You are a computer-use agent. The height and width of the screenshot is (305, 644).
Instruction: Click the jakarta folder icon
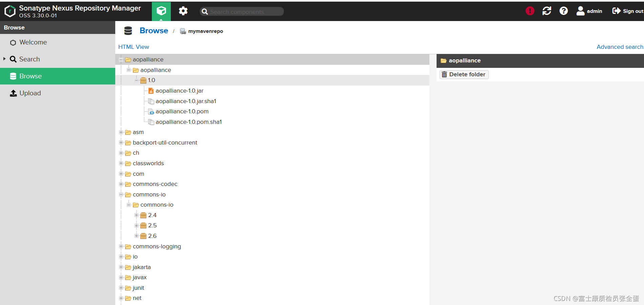pyautogui.click(x=128, y=267)
